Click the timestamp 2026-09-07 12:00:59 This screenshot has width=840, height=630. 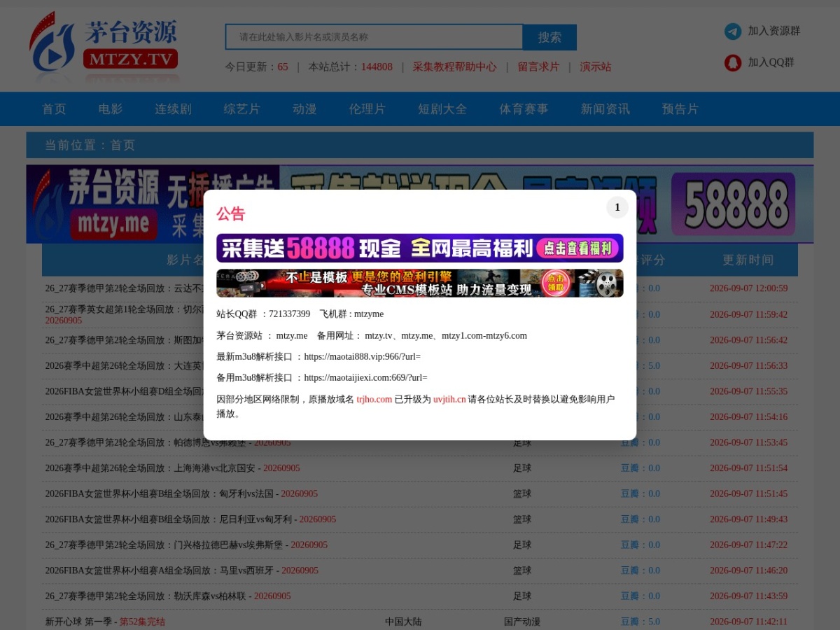click(x=748, y=288)
